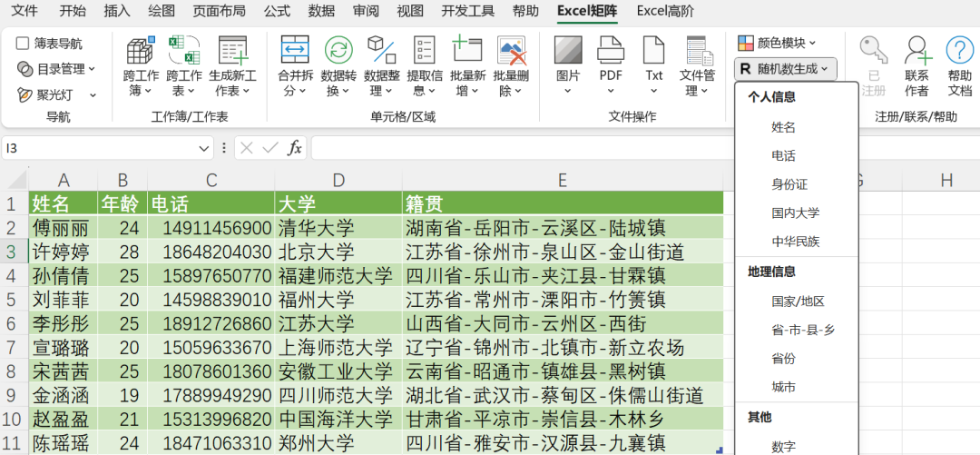Viewport: 980px width, 455px height.
Task: Switch to the 数据 tab
Action: pos(321,11)
